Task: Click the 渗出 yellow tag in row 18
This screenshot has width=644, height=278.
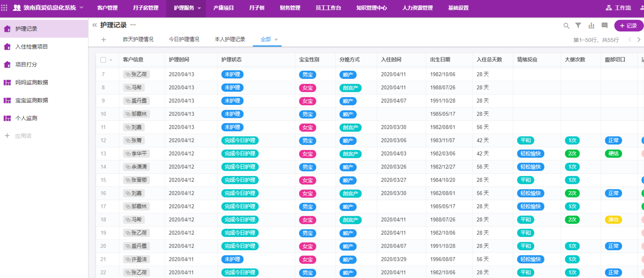Action: click(613, 220)
